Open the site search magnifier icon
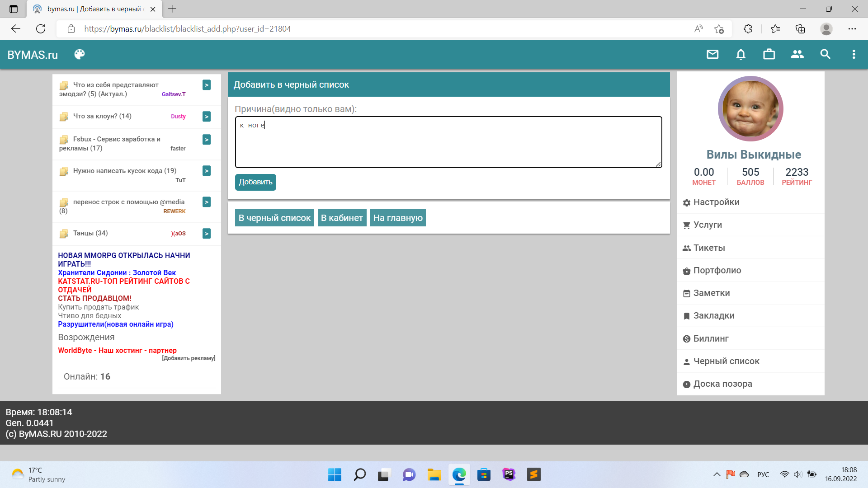 826,55
